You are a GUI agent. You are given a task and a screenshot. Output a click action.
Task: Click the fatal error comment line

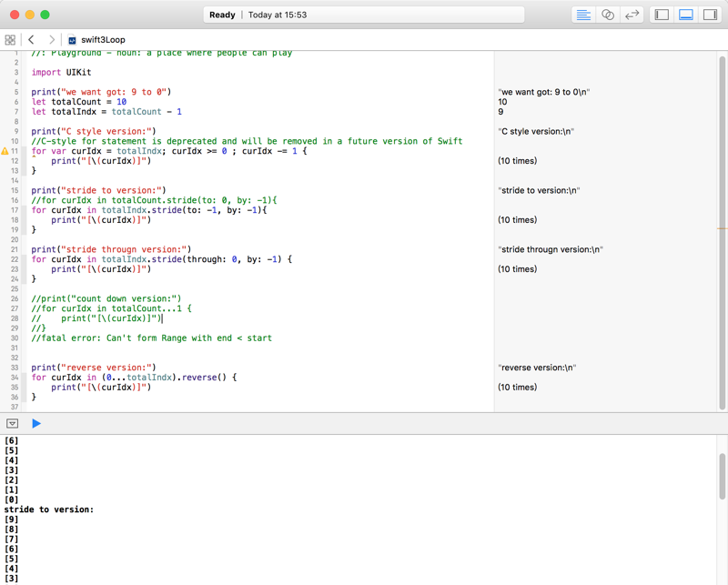pos(151,338)
